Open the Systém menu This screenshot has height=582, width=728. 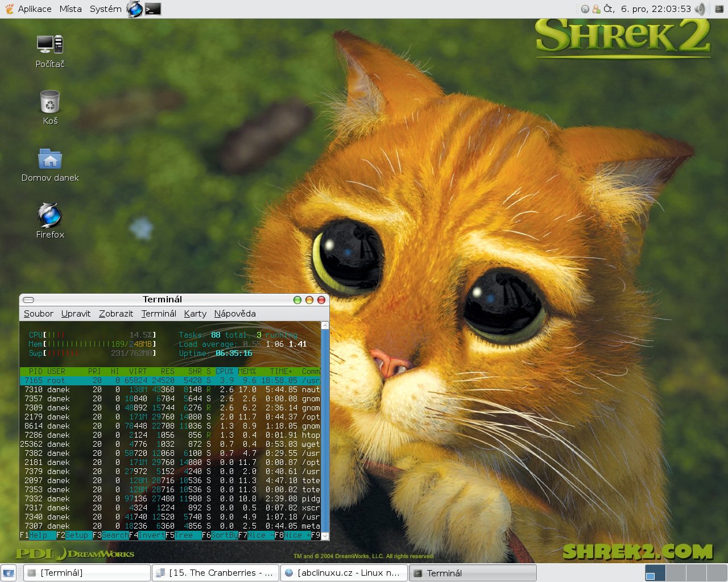click(x=105, y=9)
